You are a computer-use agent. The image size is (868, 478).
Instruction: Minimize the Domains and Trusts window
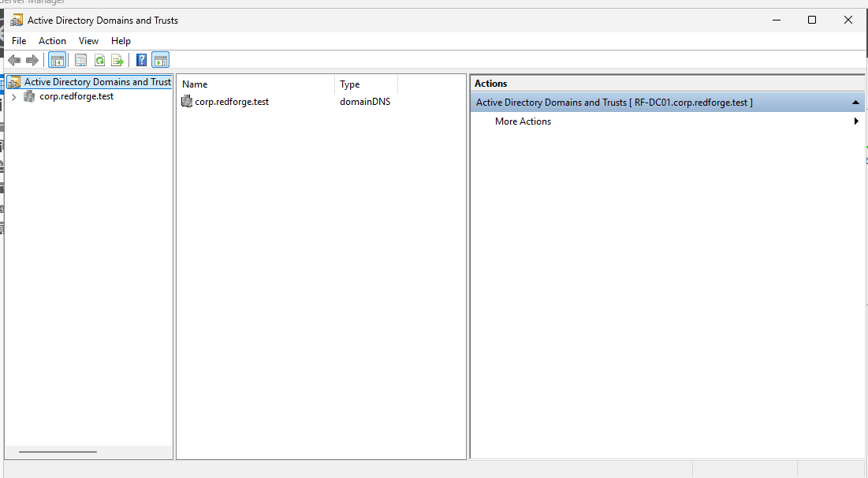pos(777,20)
